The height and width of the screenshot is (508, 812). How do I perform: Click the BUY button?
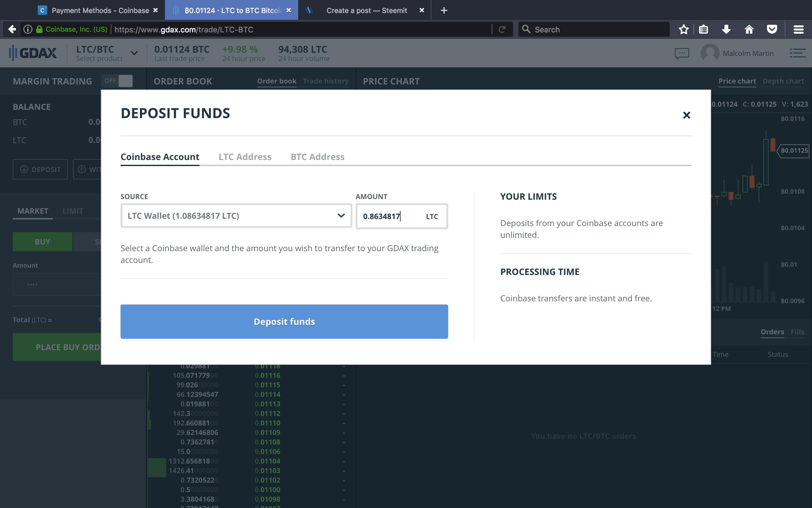point(42,242)
